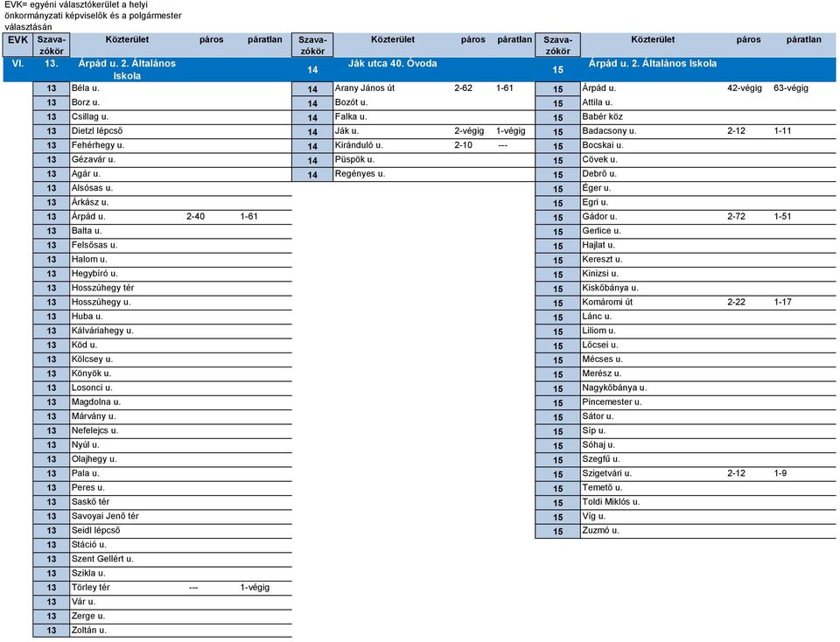Select the 'EVK' column header
The image size is (840, 642).
pyautogui.click(x=17, y=40)
